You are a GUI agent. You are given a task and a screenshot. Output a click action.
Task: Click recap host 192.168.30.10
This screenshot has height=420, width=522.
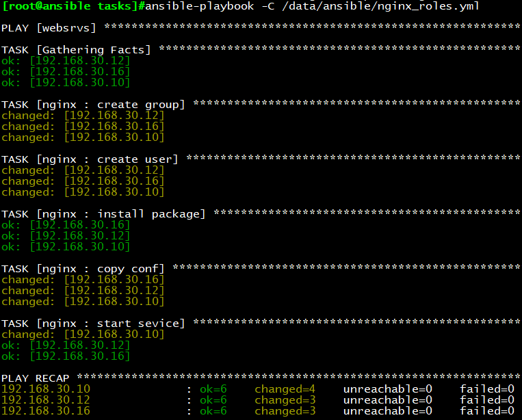46,389
